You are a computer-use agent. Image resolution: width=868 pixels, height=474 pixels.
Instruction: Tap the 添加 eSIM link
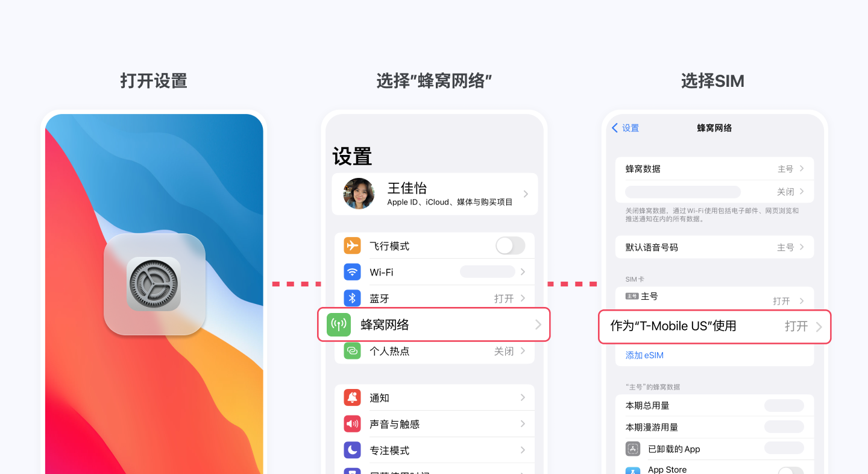pos(644,355)
